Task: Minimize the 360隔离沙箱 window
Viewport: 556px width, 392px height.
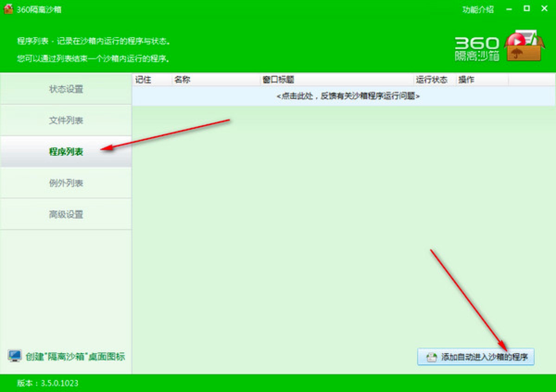Action: 510,9
